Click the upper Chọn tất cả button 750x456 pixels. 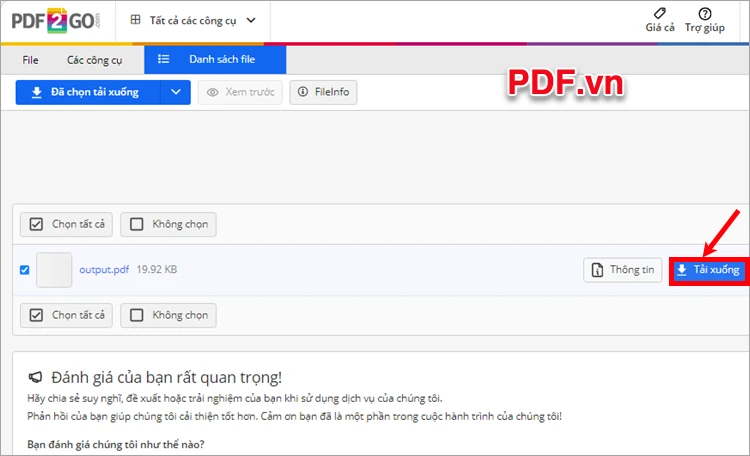tap(66, 224)
